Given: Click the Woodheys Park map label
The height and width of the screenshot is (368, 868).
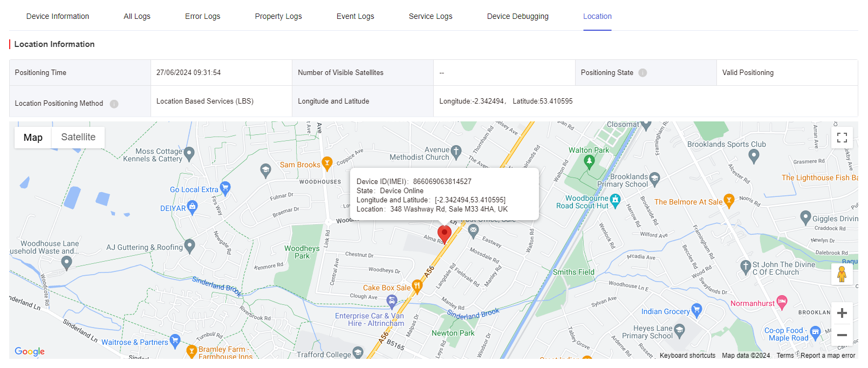Looking at the screenshot, I should click(x=302, y=252).
